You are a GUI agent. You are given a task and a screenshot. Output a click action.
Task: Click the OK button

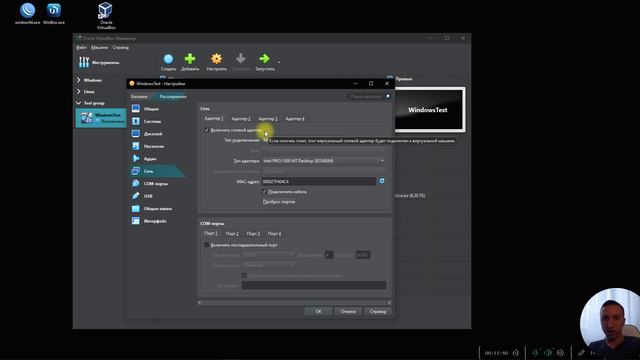pyautogui.click(x=318, y=311)
